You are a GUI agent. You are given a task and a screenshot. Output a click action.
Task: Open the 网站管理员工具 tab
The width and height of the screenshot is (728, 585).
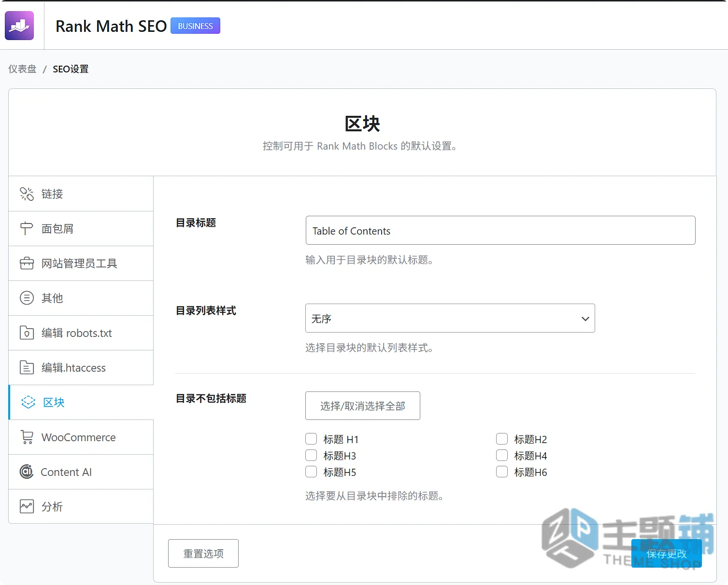(x=81, y=264)
